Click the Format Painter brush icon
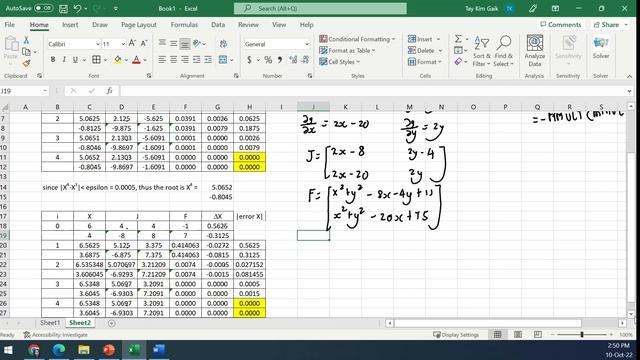640x360 pixels. click(26, 63)
